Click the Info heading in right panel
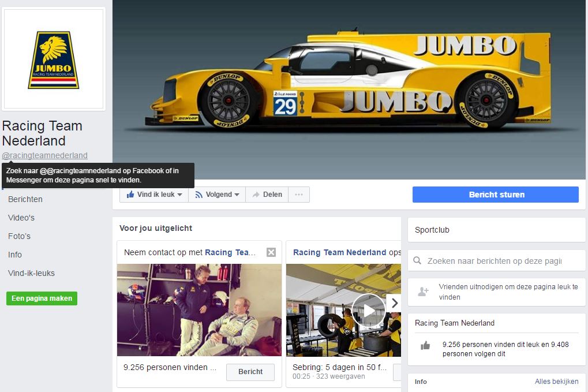The image size is (588, 392). 421,382
